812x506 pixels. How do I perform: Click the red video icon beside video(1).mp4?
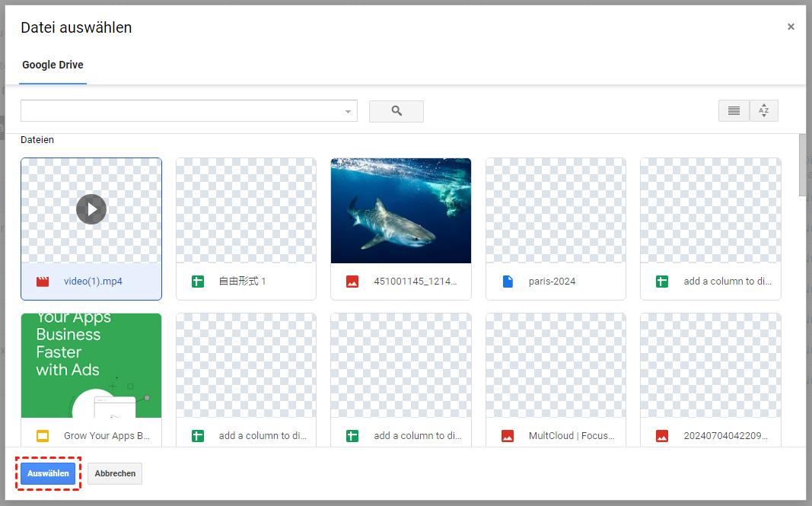(x=43, y=282)
